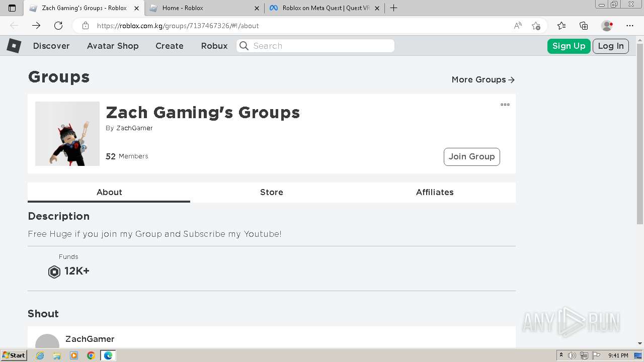This screenshot has width=644, height=362.
Task: Open the Discover menu item
Action: (x=51, y=46)
